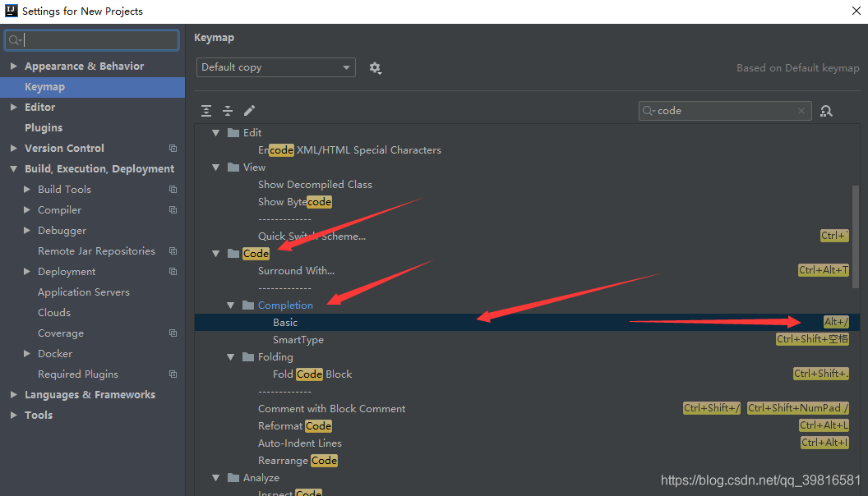Expand Appearance & Behavior section
Image resolution: width=868 pixels, height=496 pixels.
(x=13, y=66)
